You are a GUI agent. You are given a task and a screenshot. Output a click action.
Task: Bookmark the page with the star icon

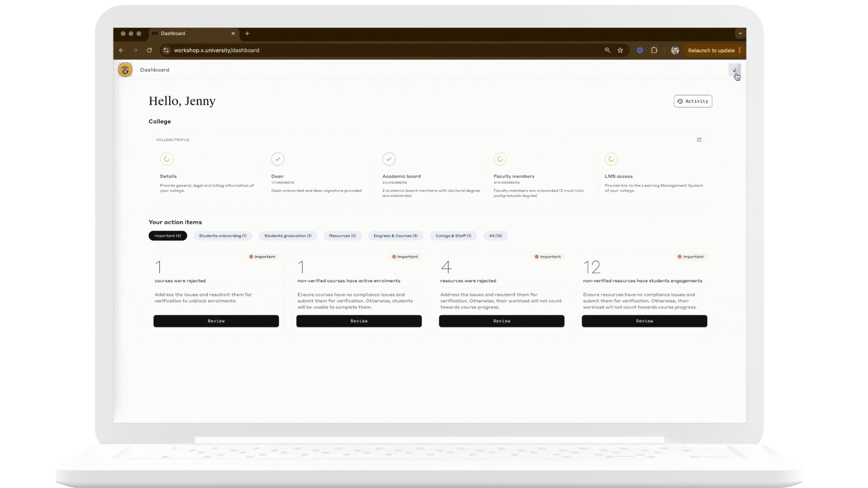tap(620, 50)
